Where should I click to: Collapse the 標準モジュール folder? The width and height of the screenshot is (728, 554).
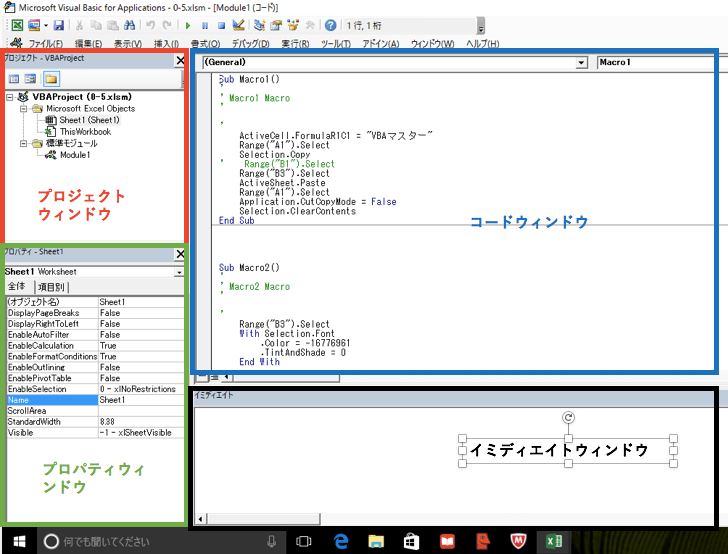tap(23, 143)
